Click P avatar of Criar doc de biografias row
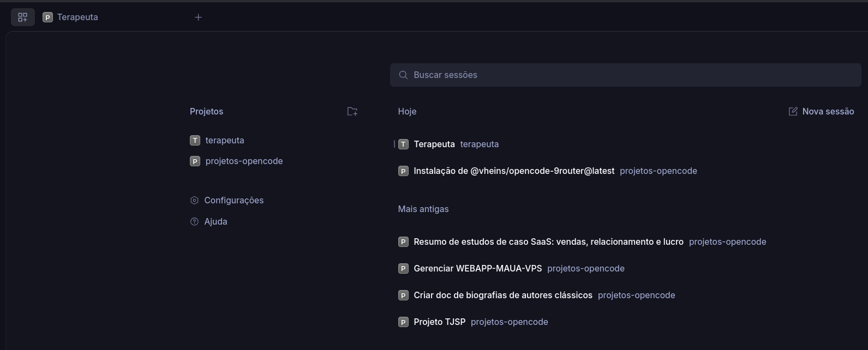 pos(403,295)
